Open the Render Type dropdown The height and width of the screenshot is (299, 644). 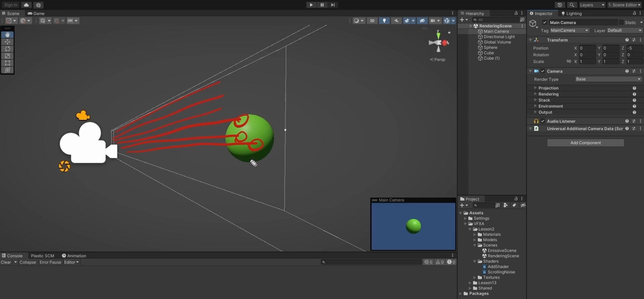(608, 79)
